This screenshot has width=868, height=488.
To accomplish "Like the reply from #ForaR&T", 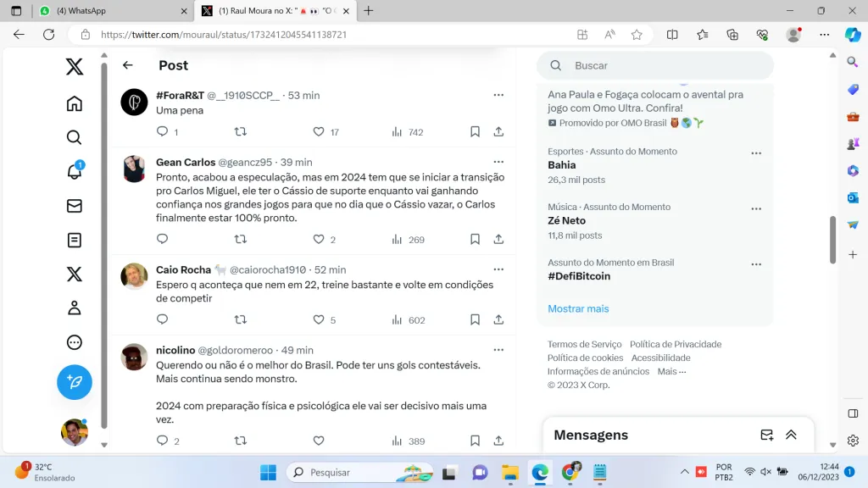I will pos(319,132).
